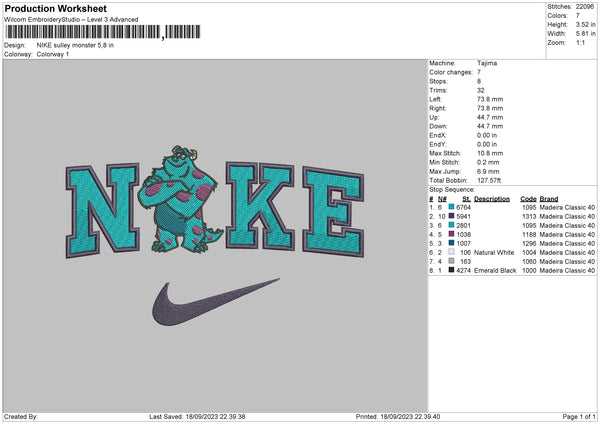The width and height of the screenshot is (600, 424).
Task: Click the 'Color changes' value 7
Action: (x=479, y=72)
